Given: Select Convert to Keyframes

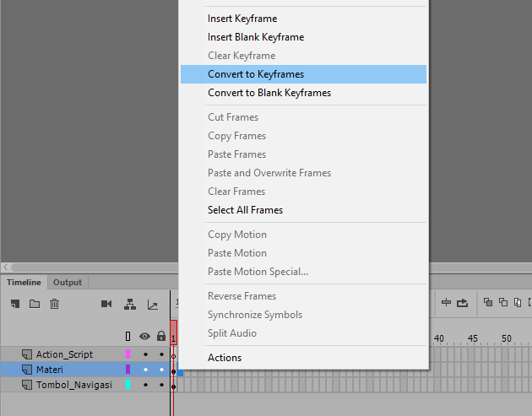Looking at the screenshot, I should 303,74.
